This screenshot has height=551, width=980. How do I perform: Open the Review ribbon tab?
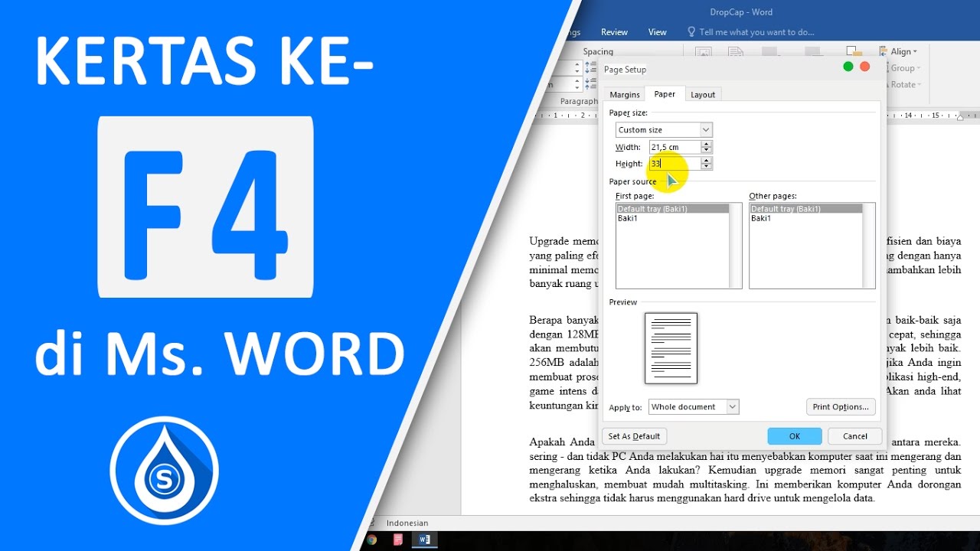(614, 32)
